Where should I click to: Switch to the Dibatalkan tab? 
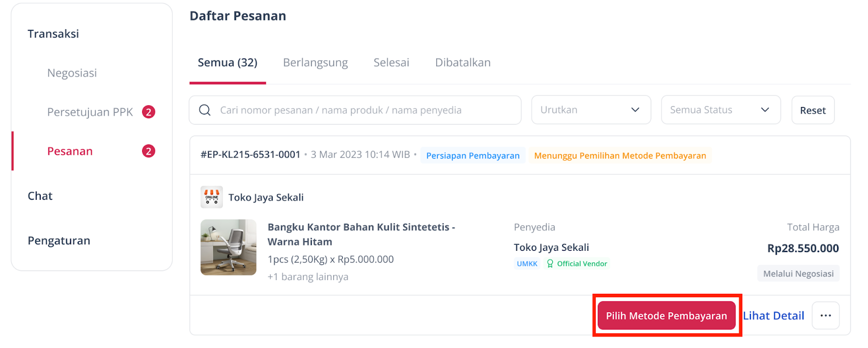pyautogui.click(x=462, y=62)
